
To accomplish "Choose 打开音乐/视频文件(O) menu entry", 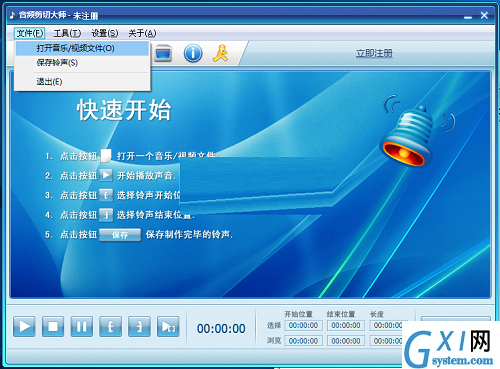I will tap(82, 48).
